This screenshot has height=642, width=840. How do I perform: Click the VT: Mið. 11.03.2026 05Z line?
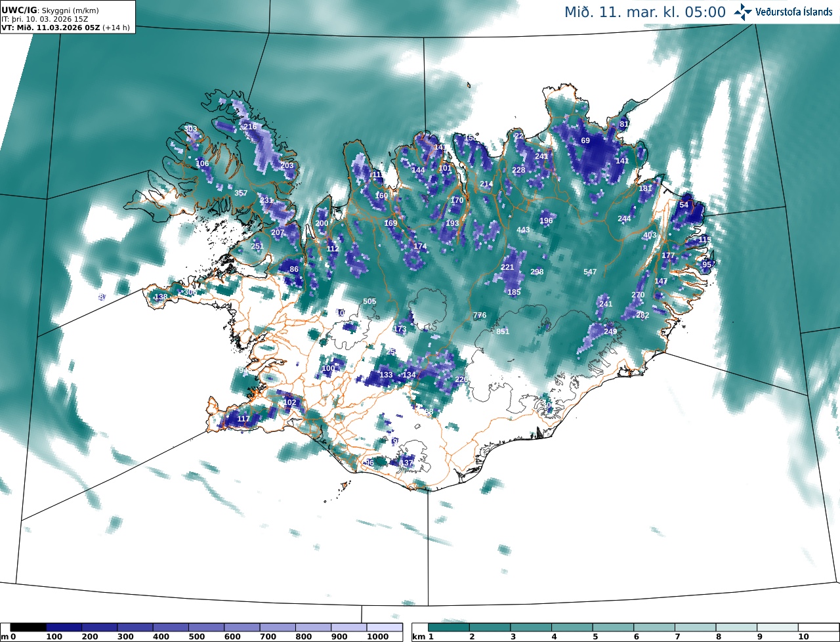pyautogui.click(x=66, y=28)
